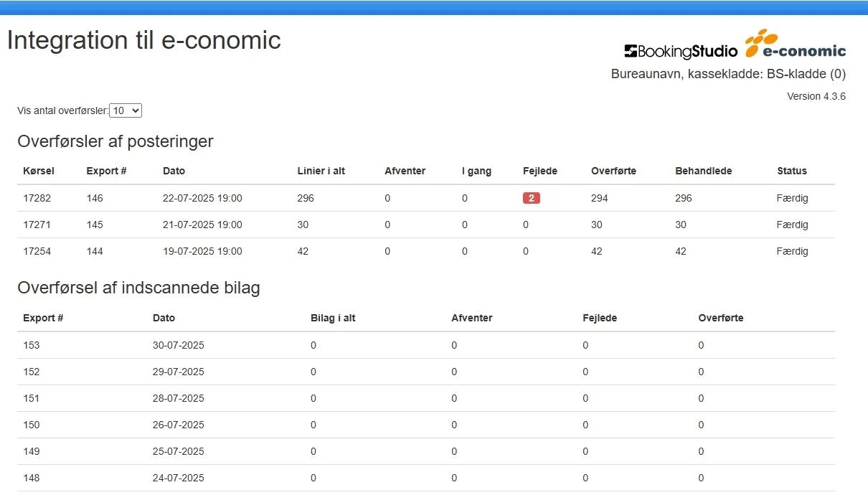Click the Status column header
This screenshot has width=868, height=500.
pos(791,171)
